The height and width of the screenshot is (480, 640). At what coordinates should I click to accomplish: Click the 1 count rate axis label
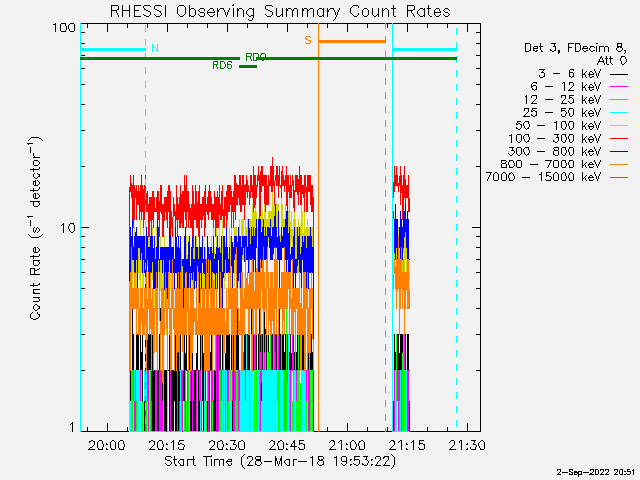[73, 427]
